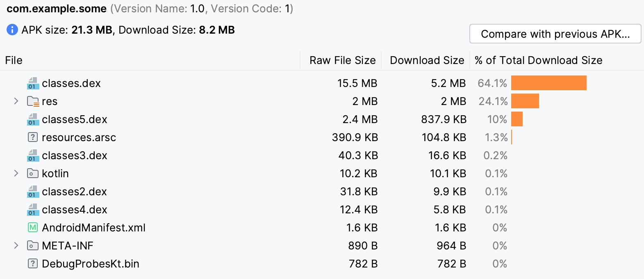
Task: Click the 5.8 KB download size cell
Action: [x=450, y=210]
